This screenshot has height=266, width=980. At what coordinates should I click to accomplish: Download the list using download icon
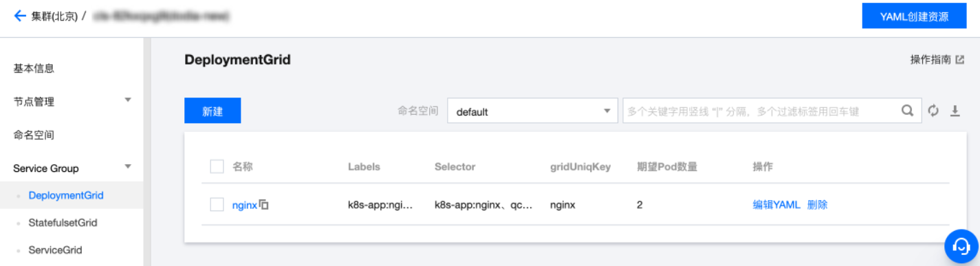coord(955,111)
